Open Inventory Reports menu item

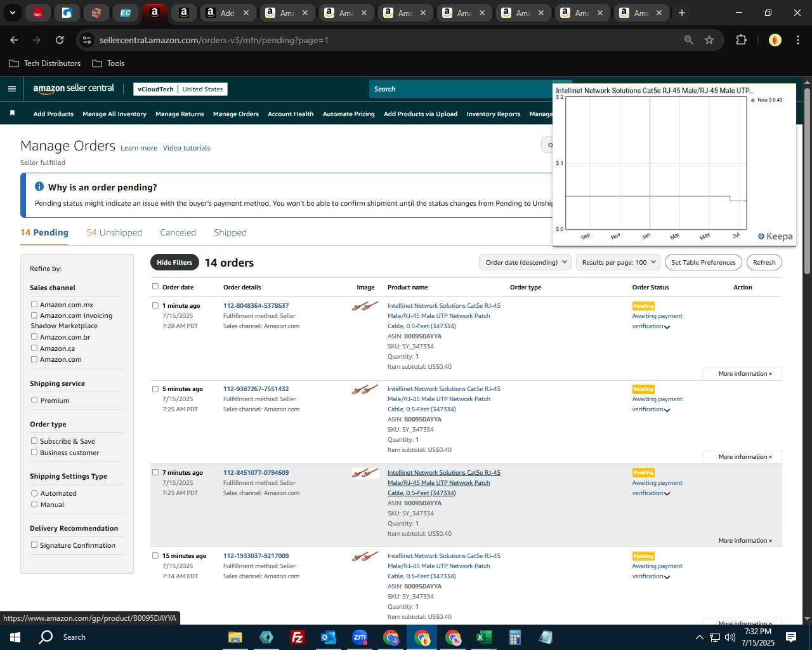494,114
